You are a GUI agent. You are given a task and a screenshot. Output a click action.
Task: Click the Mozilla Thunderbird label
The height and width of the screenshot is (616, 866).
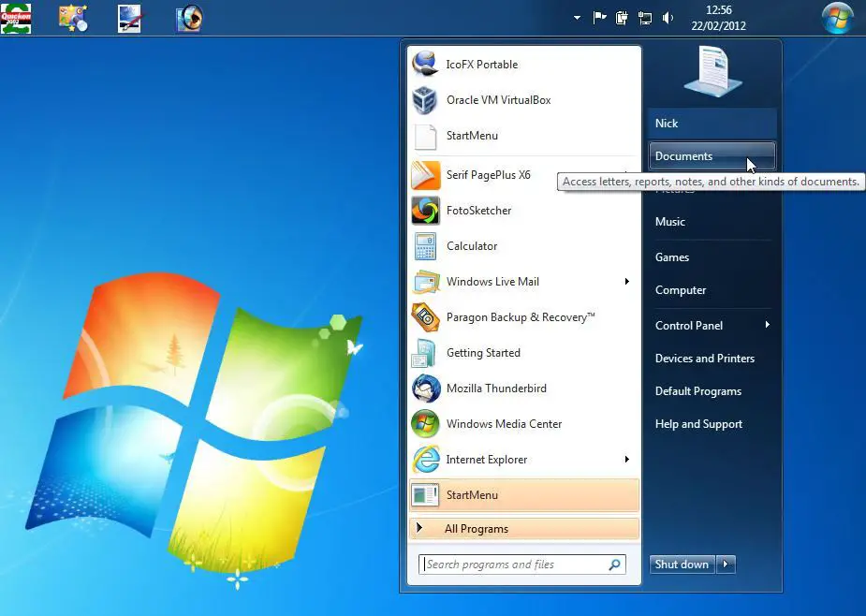tap(496, 389)
